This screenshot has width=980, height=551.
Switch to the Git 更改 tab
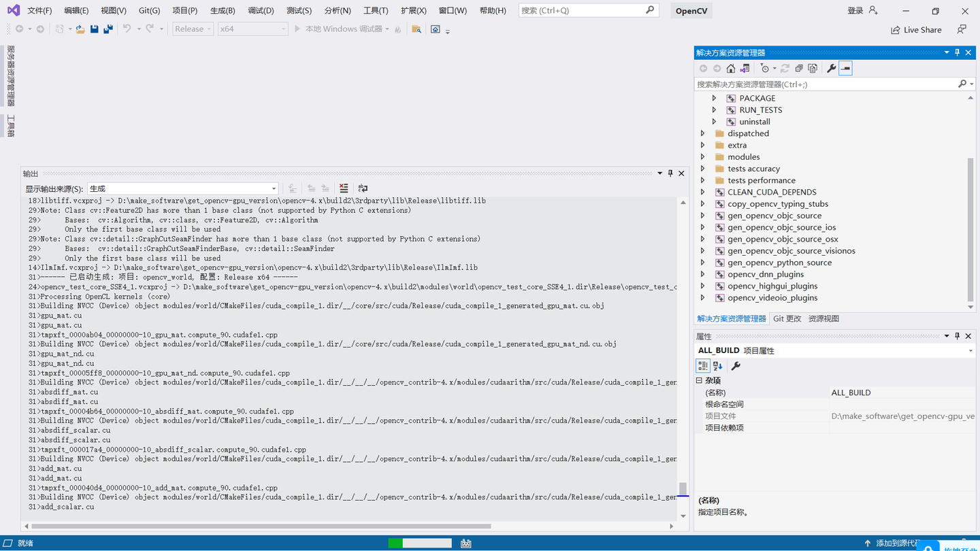click(787, 318)
